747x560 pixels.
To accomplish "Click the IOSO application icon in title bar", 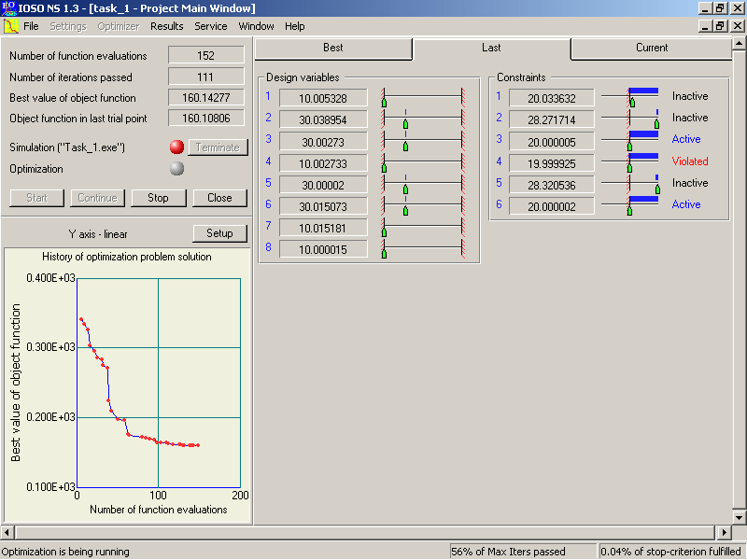I will [x=9, y=8].
